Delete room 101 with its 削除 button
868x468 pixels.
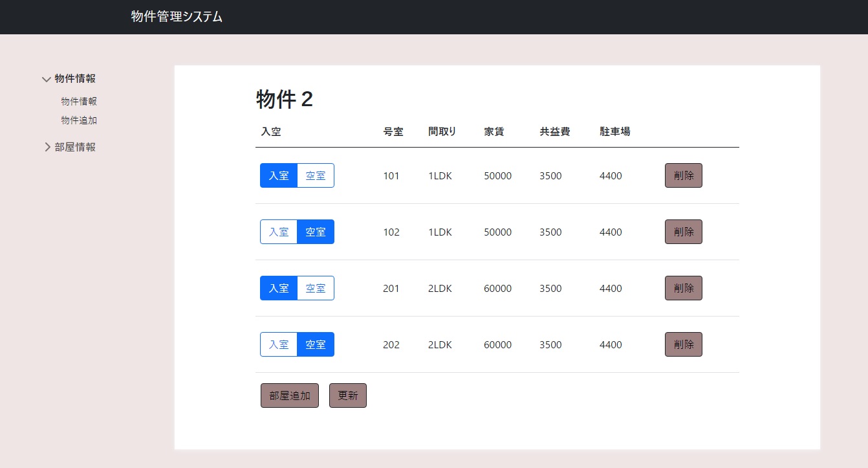click(x=683, y=175)
